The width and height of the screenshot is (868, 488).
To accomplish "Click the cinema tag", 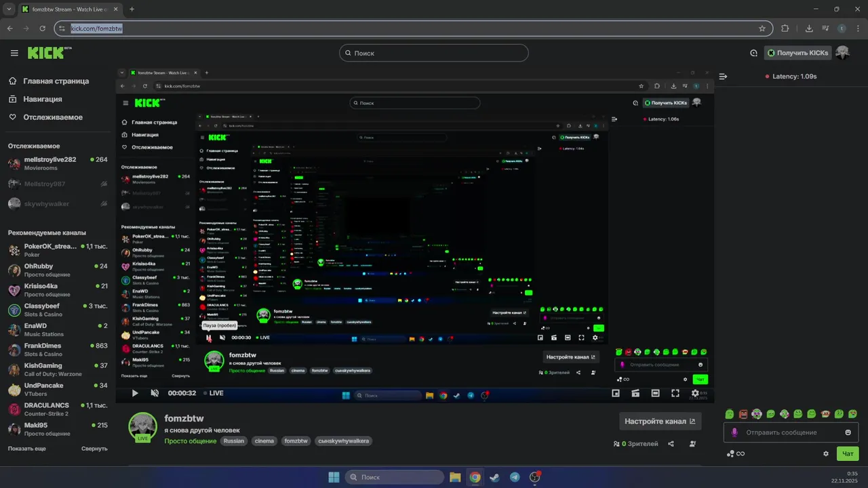I will pyautogui.click(x=264, y=441).
